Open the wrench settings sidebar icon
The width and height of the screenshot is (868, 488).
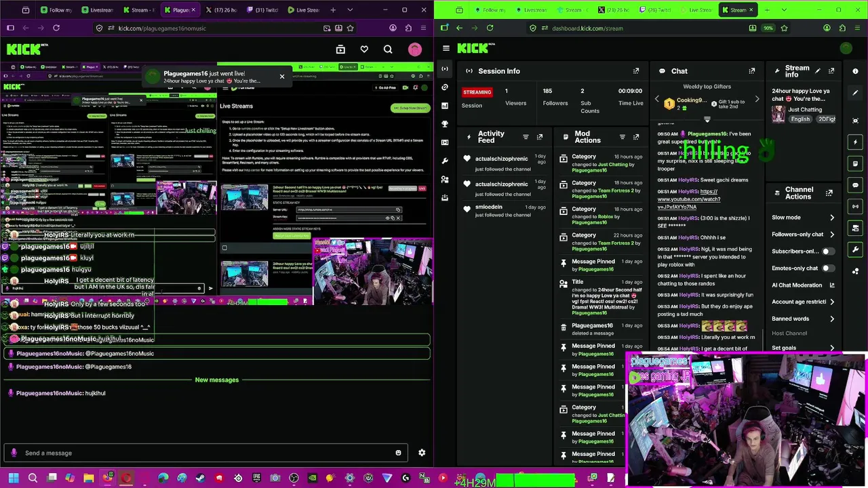point(445,161)
